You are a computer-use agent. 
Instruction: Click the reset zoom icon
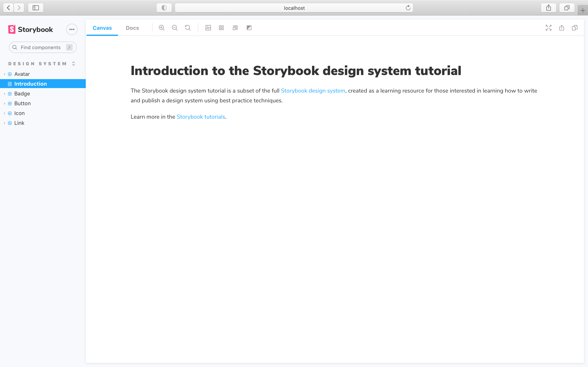click(188, 28)
